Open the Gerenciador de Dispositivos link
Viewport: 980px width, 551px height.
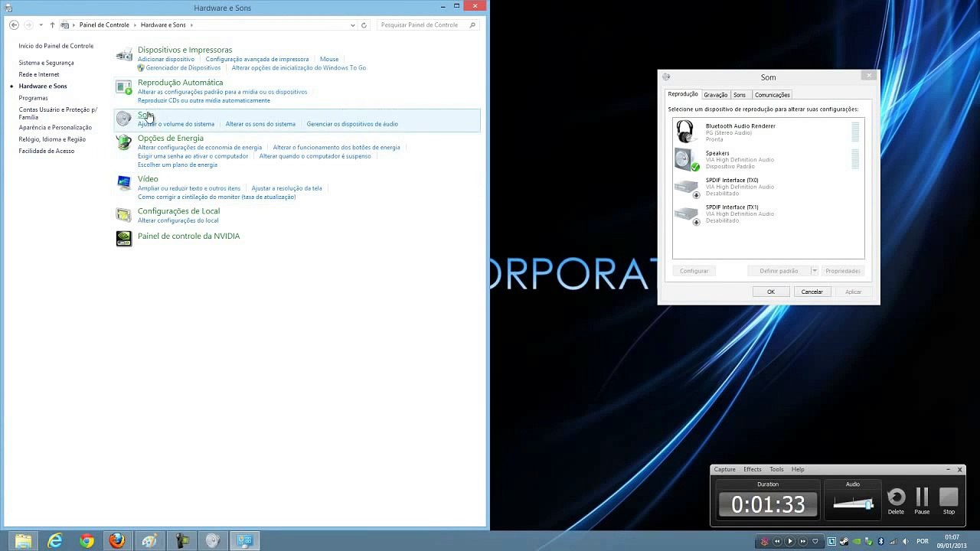point(183,68)
